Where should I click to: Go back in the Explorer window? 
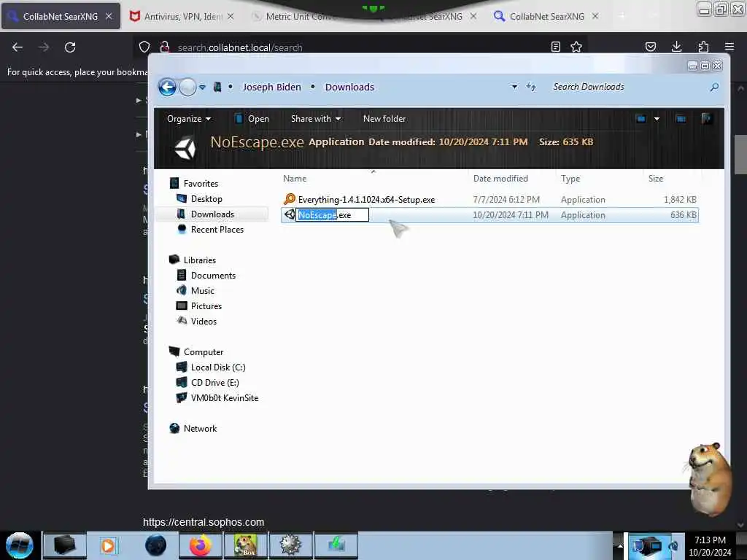coord(167,87)
